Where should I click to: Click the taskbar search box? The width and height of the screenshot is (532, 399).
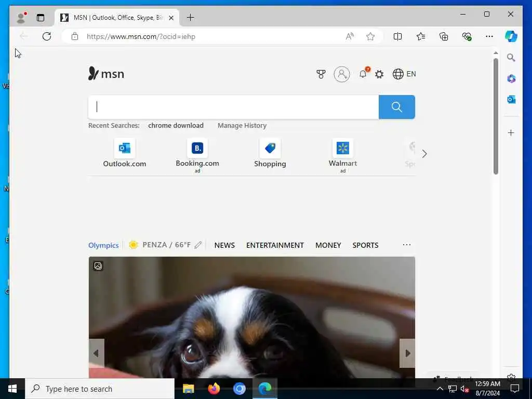[x=100, y=389]
